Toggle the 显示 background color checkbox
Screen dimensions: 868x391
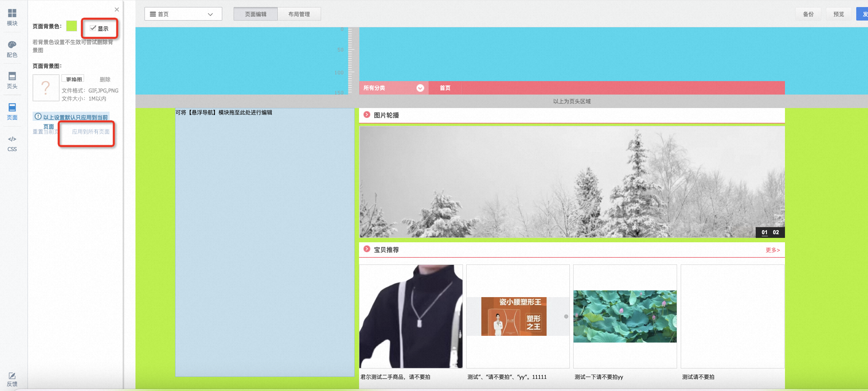tap(93, 28)
